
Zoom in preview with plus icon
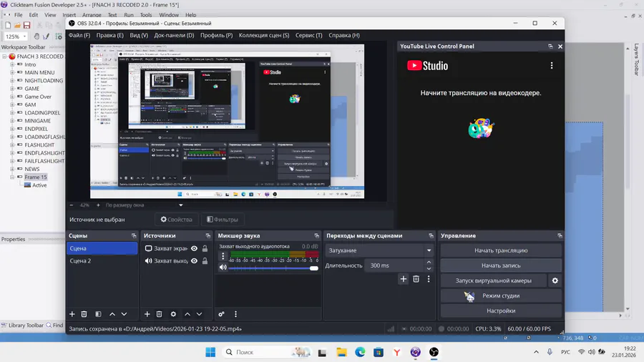pyautogui.click(x=98, y=205)
